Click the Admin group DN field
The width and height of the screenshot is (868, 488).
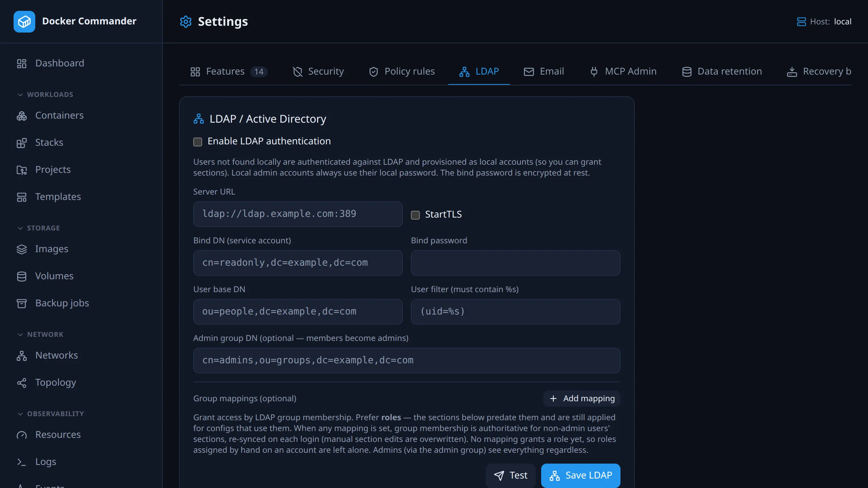[407, 361]
